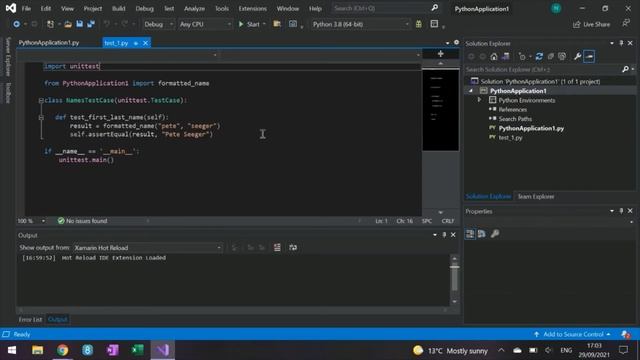The width and height of the screenshot is (640, 360).
Task: Click the Clear All icon in Output toolbar
Action: pyautogui.click(x=277, y=247)
